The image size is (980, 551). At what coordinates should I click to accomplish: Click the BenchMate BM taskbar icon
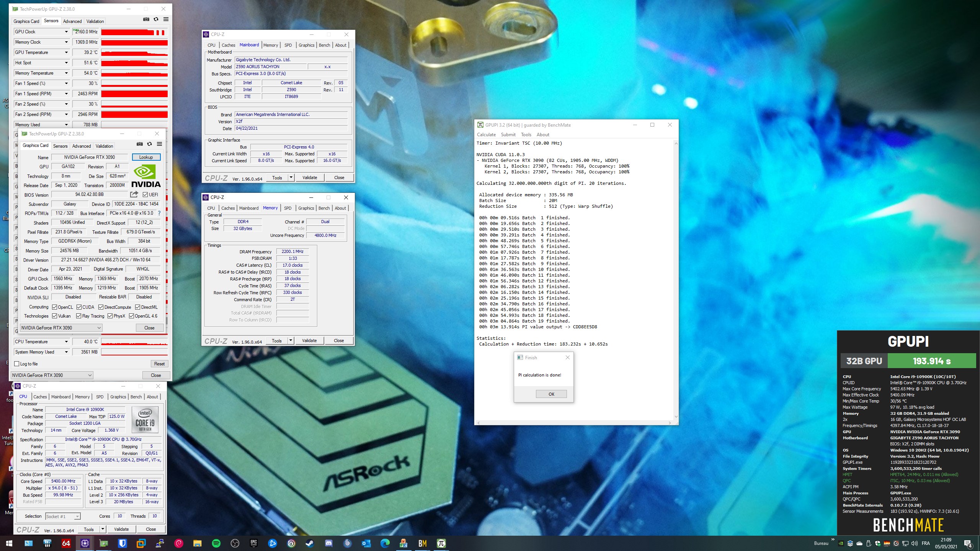click(x=422, y=543)
